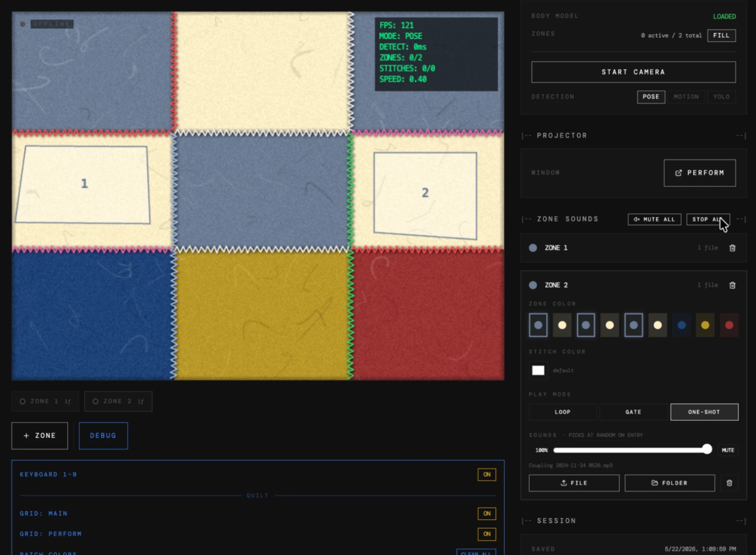Collapse the SESSION section header

coord(633,521)
